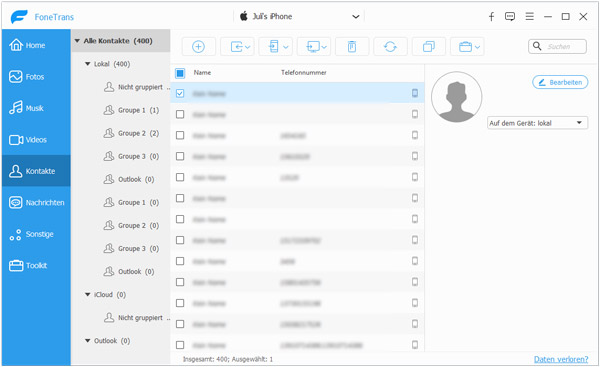Collapse the Alle Kontakte (400) tree node
Image resolution: width=600 pixels, height=367 pixels.
(x=77, y=41)
